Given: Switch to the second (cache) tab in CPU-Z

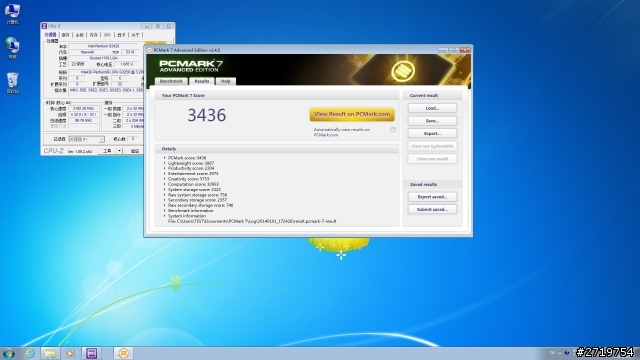Looking at the screenshot, I should (66, 35).
